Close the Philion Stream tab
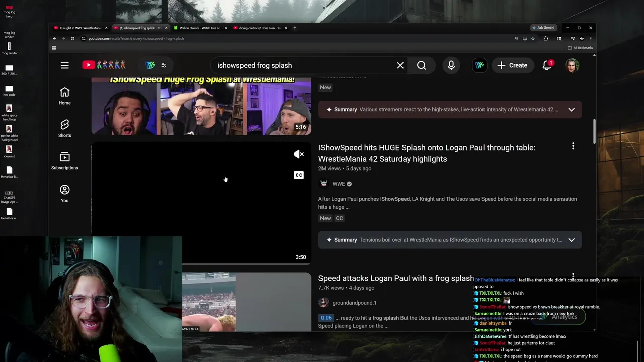The height and width of the screenshot is (362, 644). [x=226, y=28]
